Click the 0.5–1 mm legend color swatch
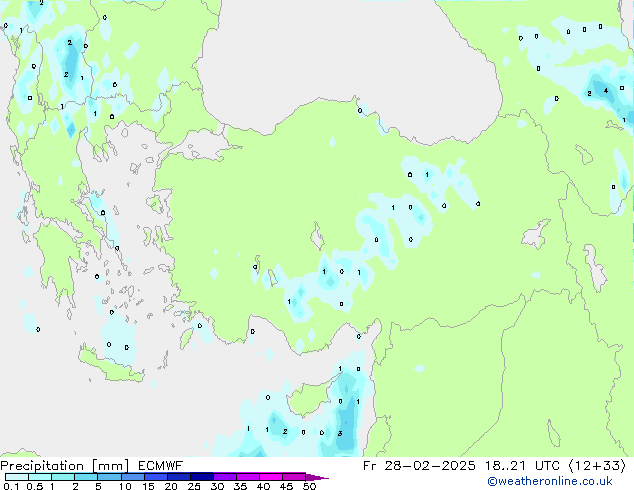 [x=40, y=477]
